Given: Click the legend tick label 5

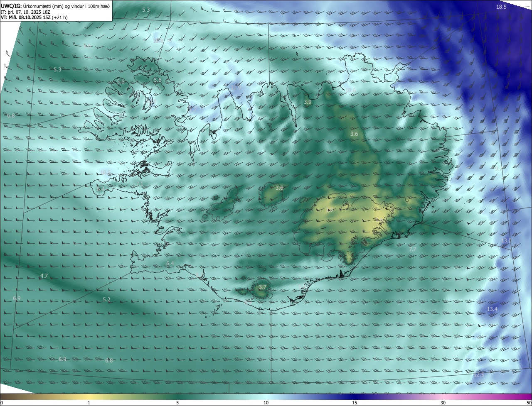Looking at the screenshot, I should 177,403.
